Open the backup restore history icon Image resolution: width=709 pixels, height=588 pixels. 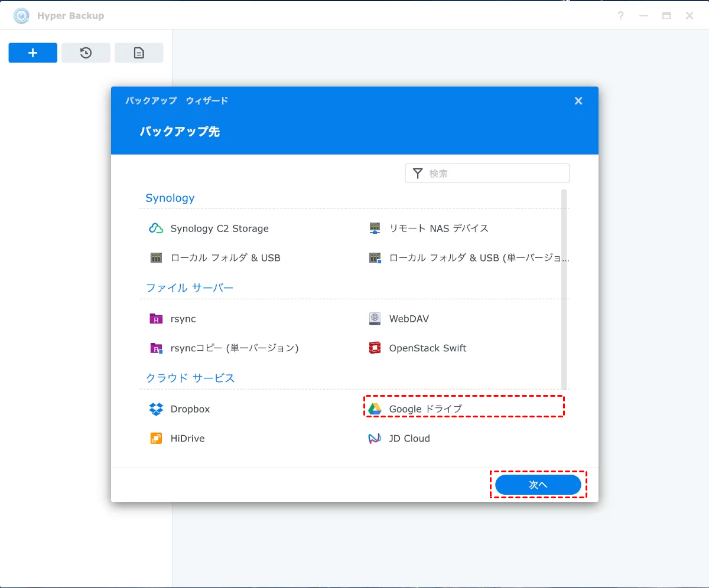[86, 53]
